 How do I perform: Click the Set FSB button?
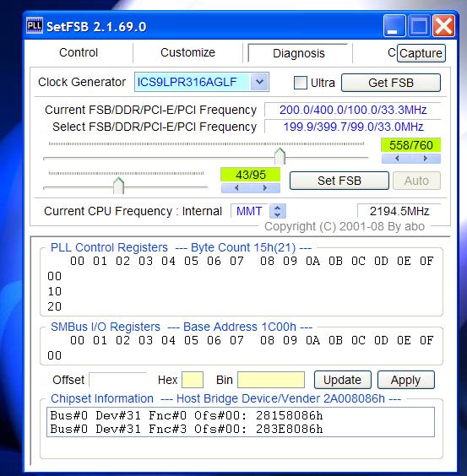[x=339, y=181]
